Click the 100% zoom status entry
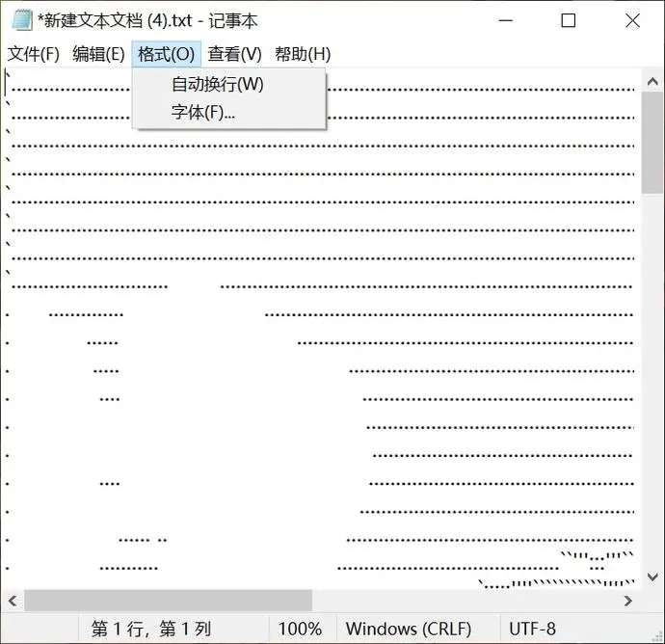The height and width of the screenshot is (644, 665). click(x=300, y=629)
